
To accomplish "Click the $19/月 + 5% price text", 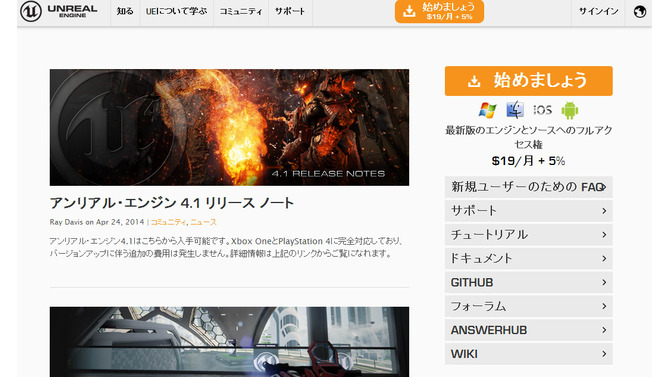I will tap(529, 161).
